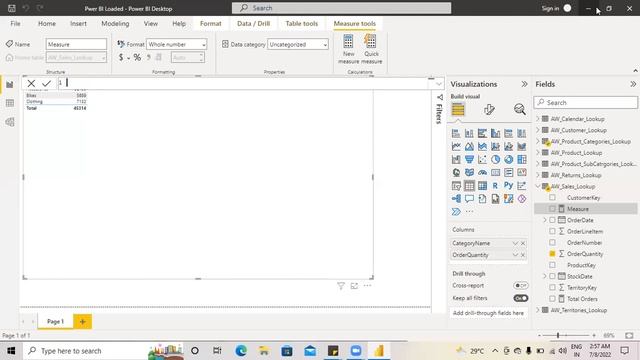640x360 pixels.
Task: Open the Data / Drill tab
Action: pyautogui.click(x=253, y=24)
